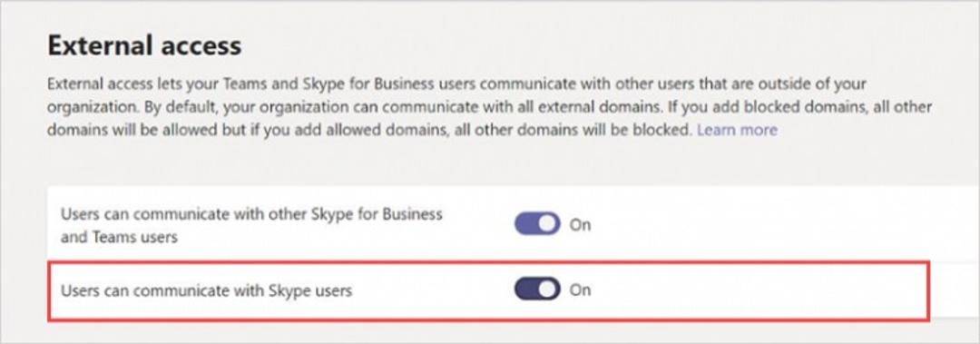Click 'and Teams users' line of first setting
The height and width of the screenshot is (344, 980).
tap(119, 238)
